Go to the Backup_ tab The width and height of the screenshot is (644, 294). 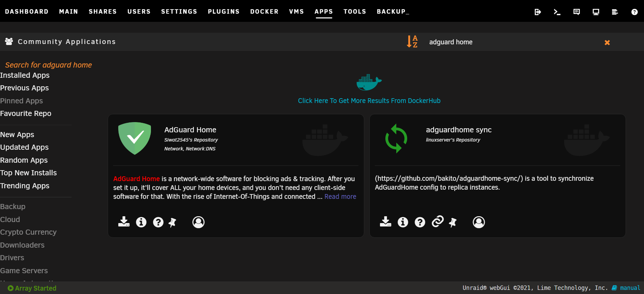point(393,12)
